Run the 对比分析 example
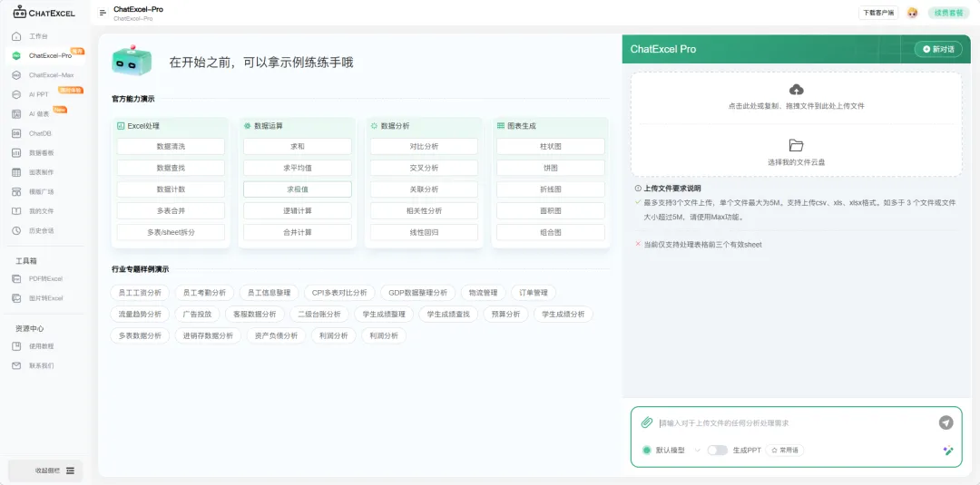This screenshot has width=980, height=485. (x=424, y=147)
